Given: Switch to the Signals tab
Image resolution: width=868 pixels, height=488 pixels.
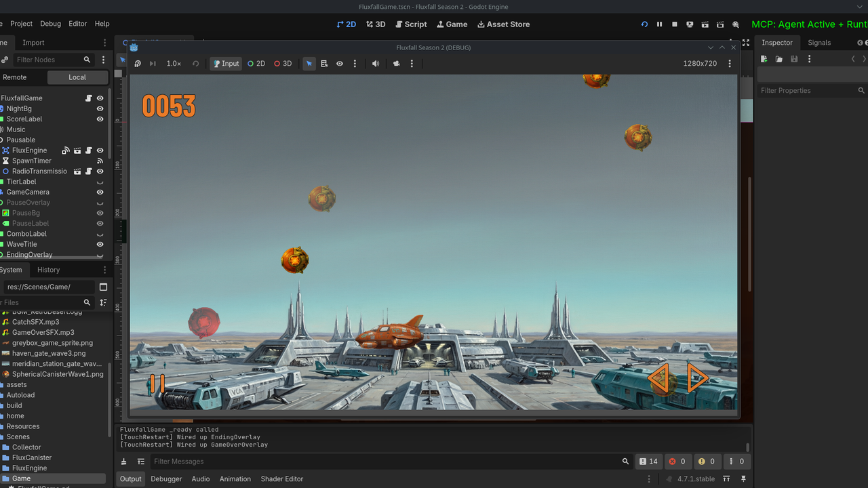Looking at the screenshot, I should pos(819,43).
